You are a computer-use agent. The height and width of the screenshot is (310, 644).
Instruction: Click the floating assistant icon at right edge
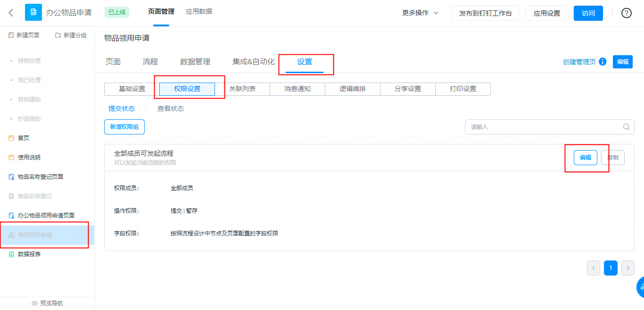pyautogui.click(x=640, y=287)
